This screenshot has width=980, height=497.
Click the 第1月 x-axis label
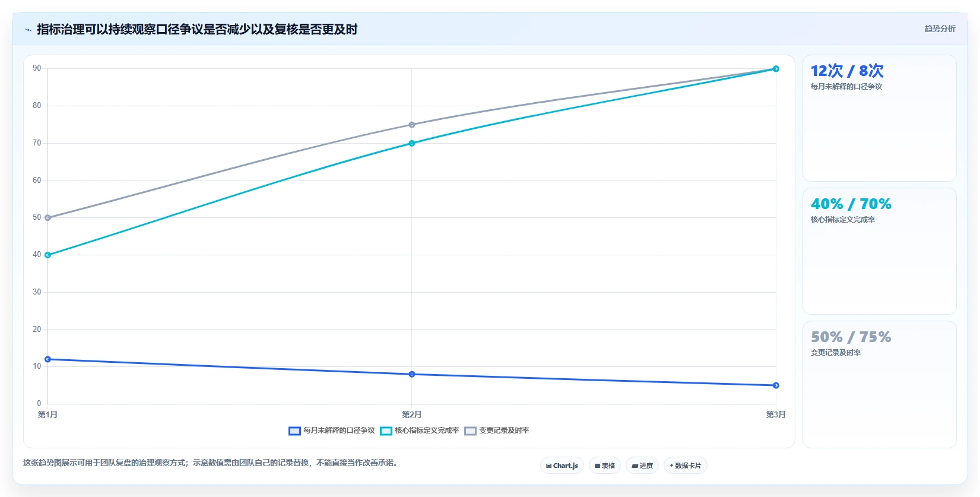coord(47,414)
